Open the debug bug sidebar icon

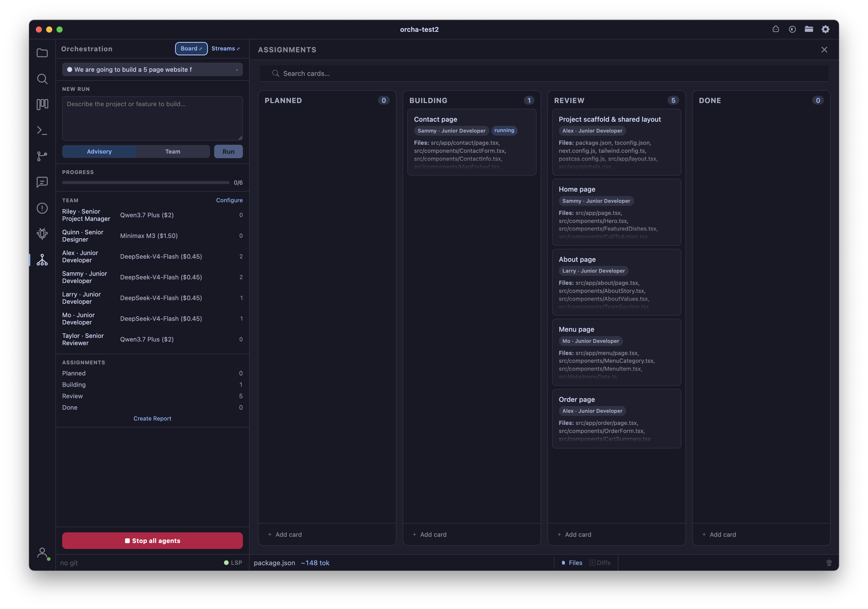click(42, 234)
